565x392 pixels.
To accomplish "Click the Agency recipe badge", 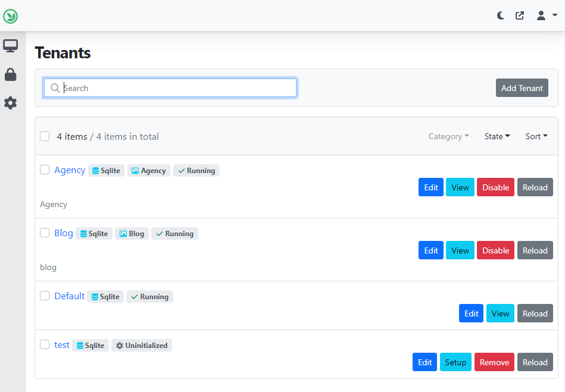I will [x=148, y=171].
